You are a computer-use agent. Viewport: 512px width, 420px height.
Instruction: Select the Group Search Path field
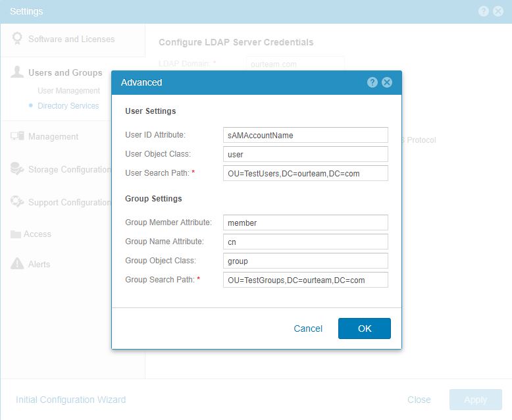pos(305,280)
